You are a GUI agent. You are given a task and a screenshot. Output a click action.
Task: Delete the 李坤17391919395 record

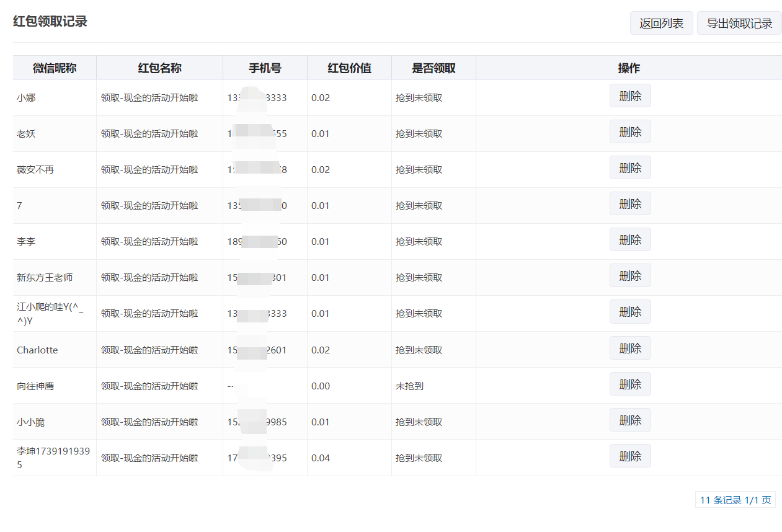(630, 456)
